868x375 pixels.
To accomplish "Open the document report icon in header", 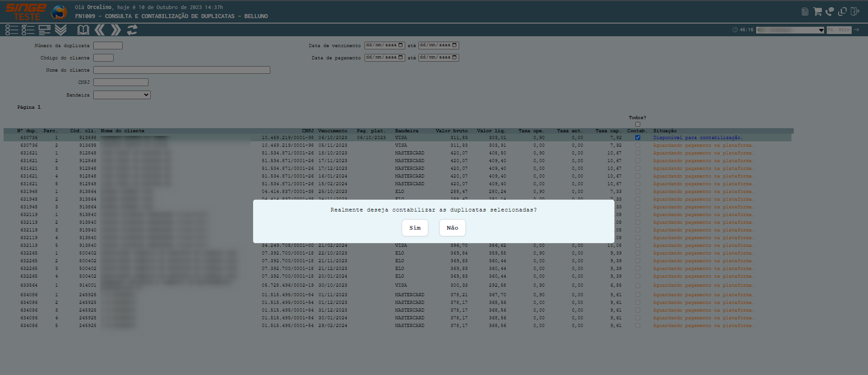I will pyautogui.click(x=805, y=12).
